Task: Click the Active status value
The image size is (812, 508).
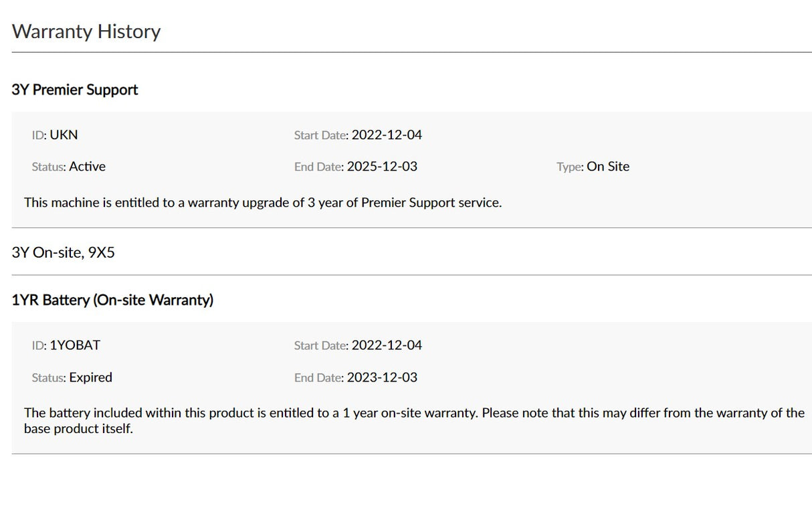Action: point(88,167)
